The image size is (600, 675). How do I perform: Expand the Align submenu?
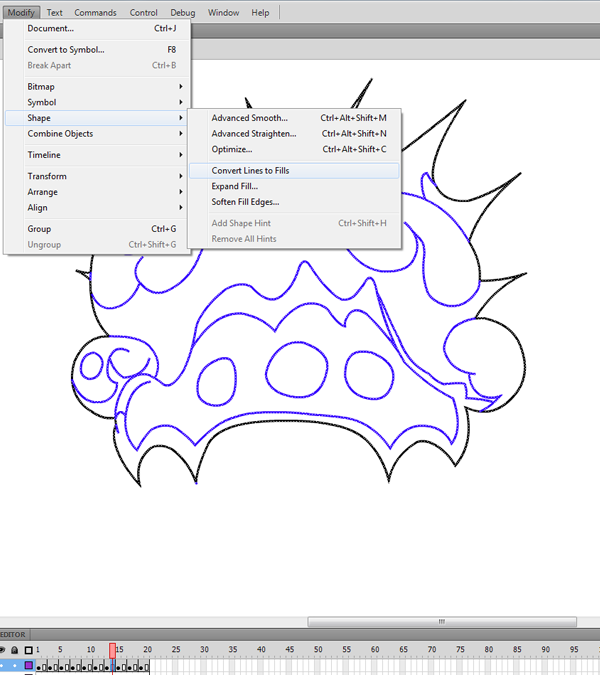coord(97,207)
